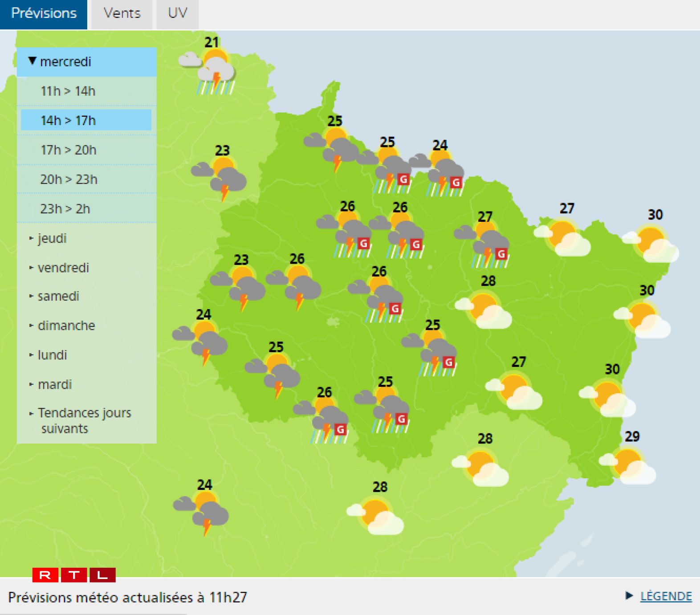The height and width of the screenshot is (615, 700).
Task: Expand the jeudi forecast
Action: pos(52,238)
